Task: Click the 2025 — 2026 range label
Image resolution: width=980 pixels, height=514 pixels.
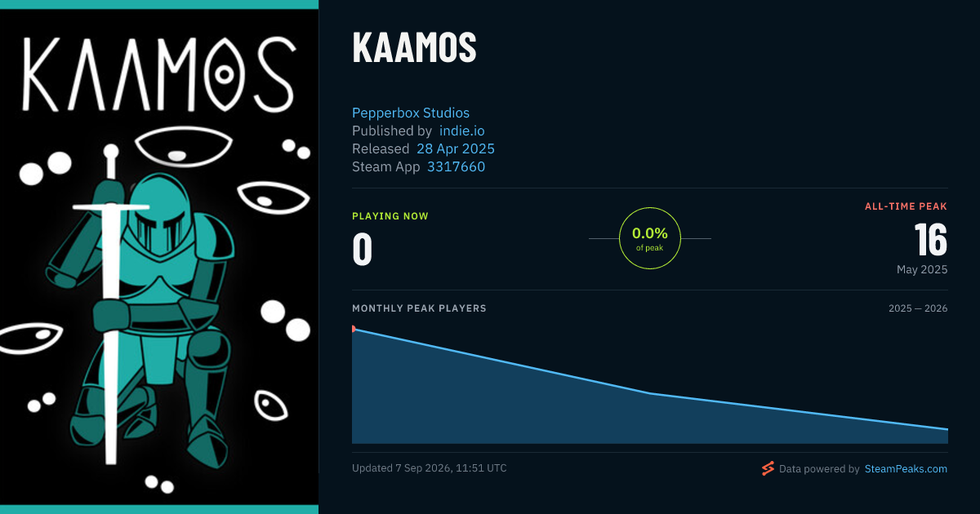Action: tap(918, 308)
